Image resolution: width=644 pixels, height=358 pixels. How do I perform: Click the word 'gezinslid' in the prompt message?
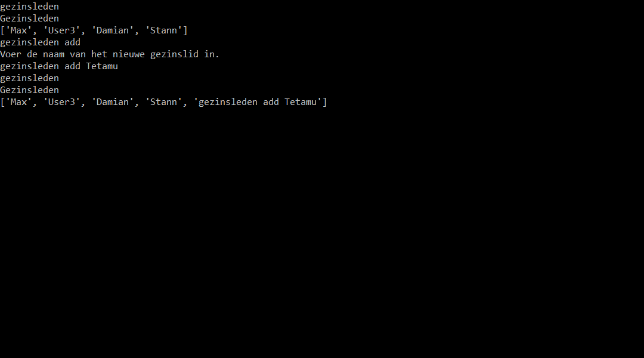coord(174,54)
